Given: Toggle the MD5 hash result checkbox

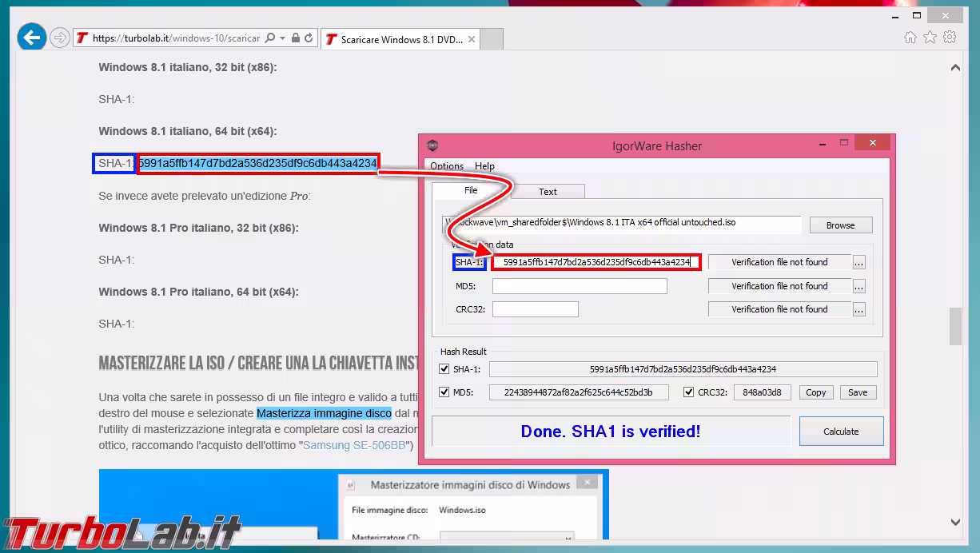Looking at the screenshot, I should 444,392.
